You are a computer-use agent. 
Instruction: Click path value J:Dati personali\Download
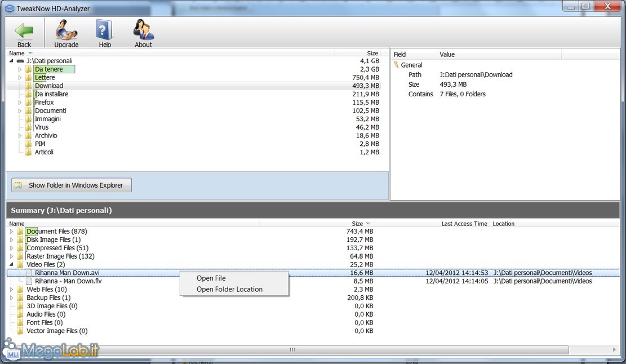coord(476,74)
